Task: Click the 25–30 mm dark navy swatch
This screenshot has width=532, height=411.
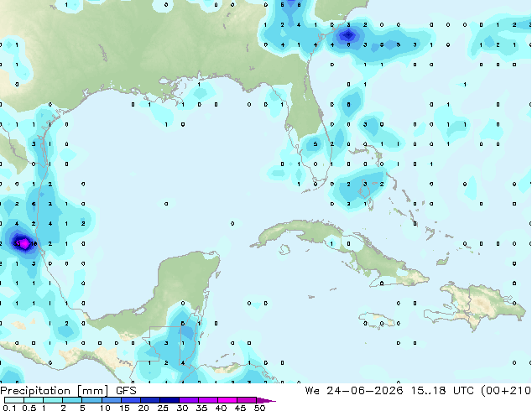Action: click(169, 400)
